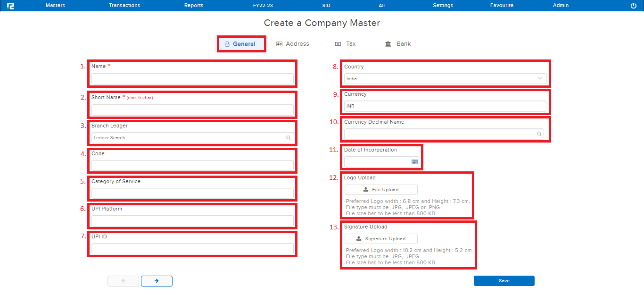
Task: Switch to the Tax tab
Action: [346, 44]
